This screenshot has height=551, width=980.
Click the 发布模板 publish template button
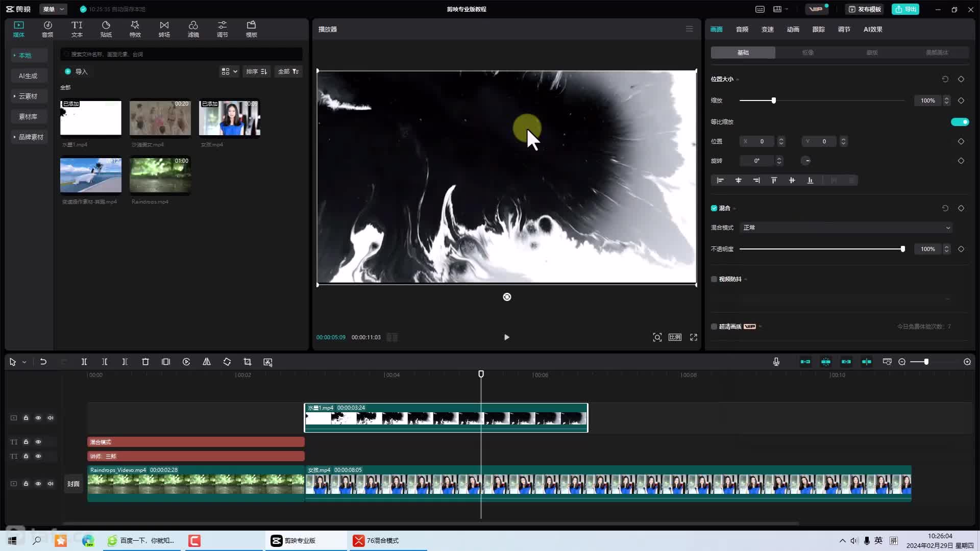865,9
